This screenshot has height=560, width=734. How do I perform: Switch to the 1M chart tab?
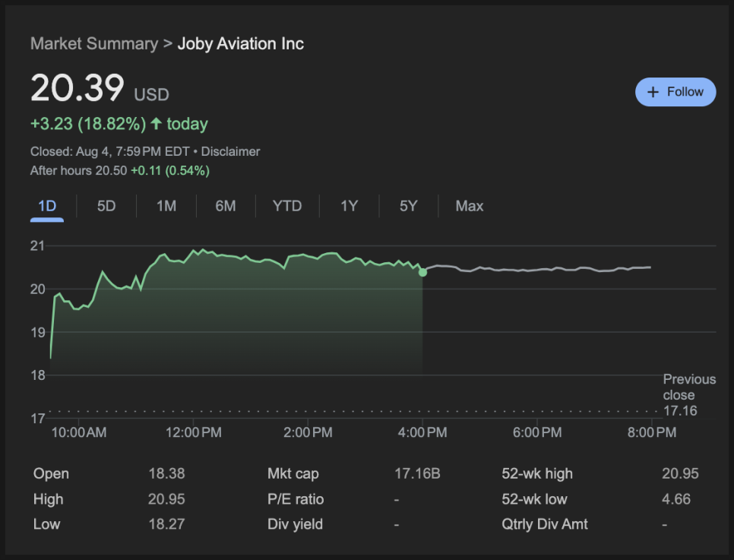(166, 206)
